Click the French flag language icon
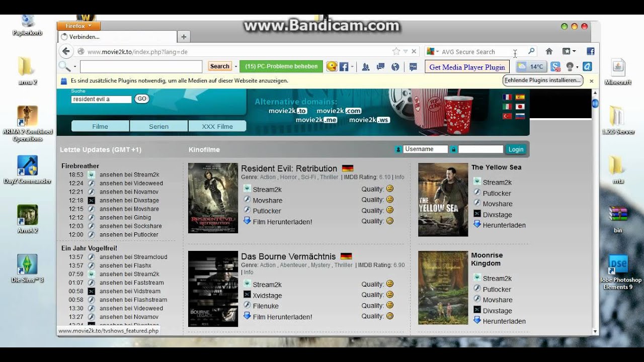The width and height of the screenshot is (644, 362). pyautogui.click(x=507, y=98)
